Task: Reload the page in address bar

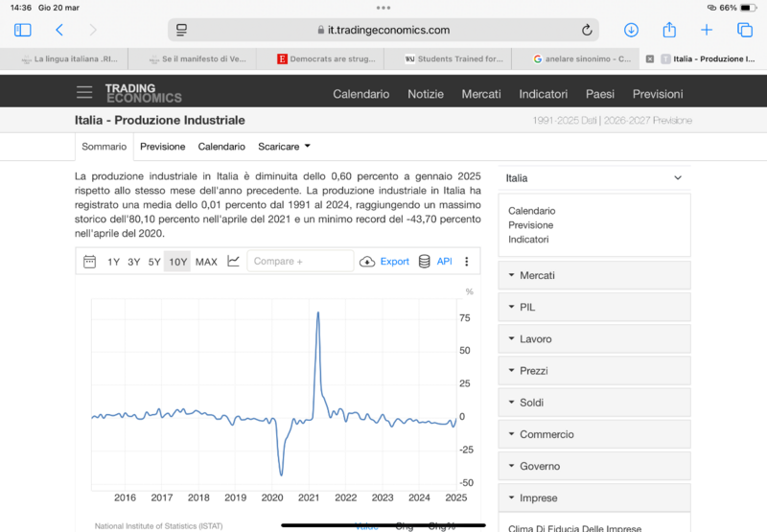Action: click(x=587, y=31)
